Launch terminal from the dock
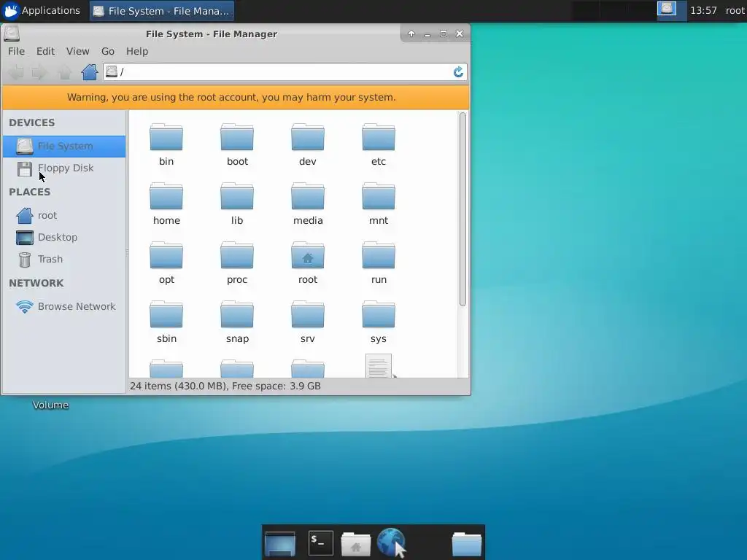This screenshot has height=560, width=747. click(x=321, y=543)
